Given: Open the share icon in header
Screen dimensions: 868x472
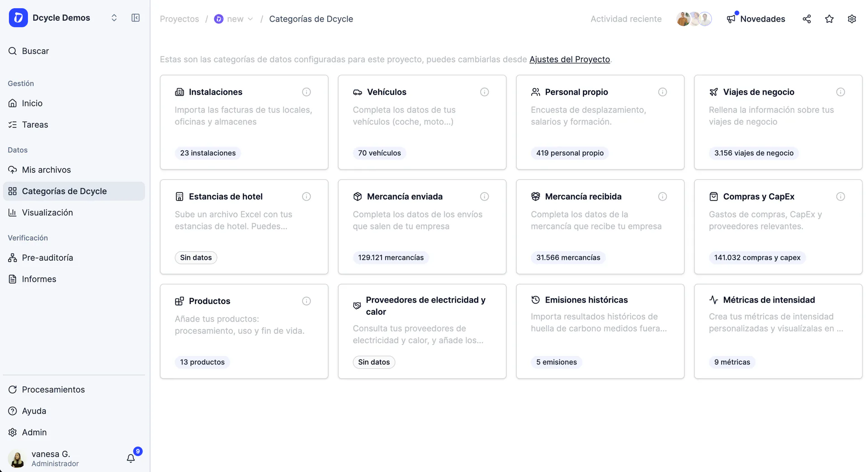Looking at the screenshot, I should (x=807, y=19).
